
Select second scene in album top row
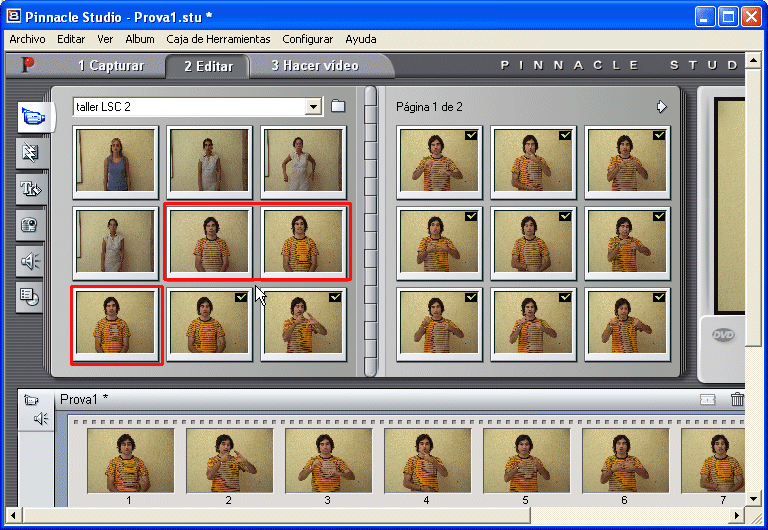coord(209,162)
